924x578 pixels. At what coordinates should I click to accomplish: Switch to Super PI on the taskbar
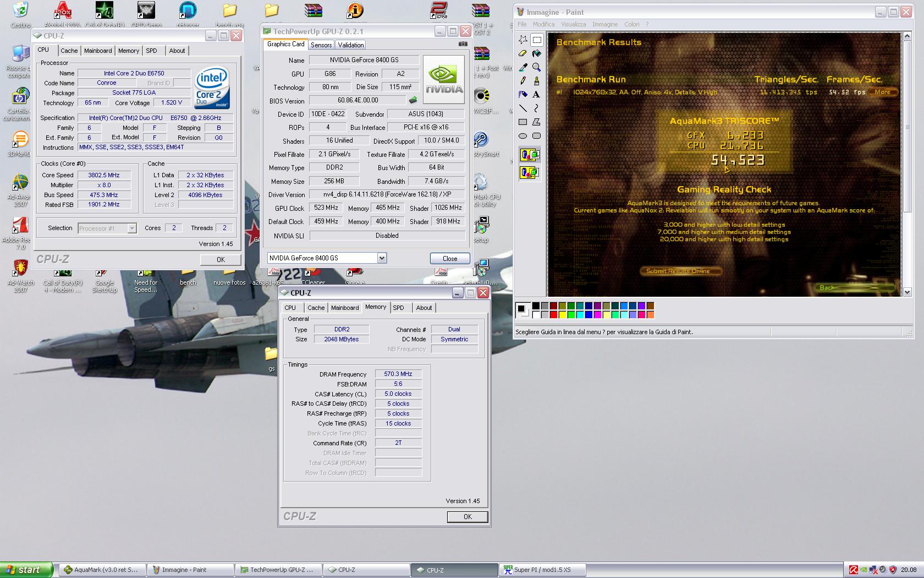543,570
